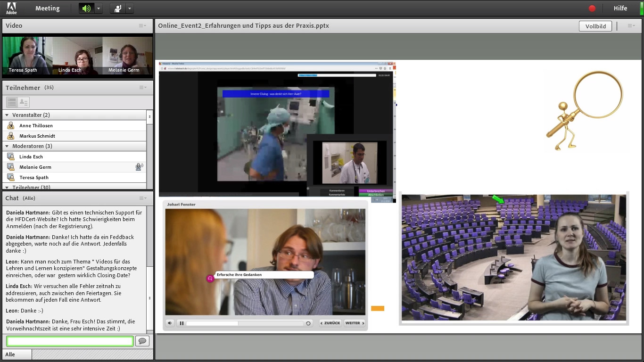Screen dimensions: 644x362
Task: Open the Hilfe menu
Action: [x=620, y=8]
